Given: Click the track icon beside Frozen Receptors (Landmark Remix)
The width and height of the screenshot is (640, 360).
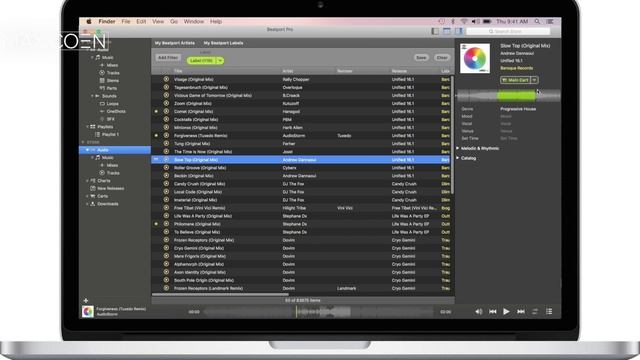Looking at the screenshot, I should tap(166, 288).
